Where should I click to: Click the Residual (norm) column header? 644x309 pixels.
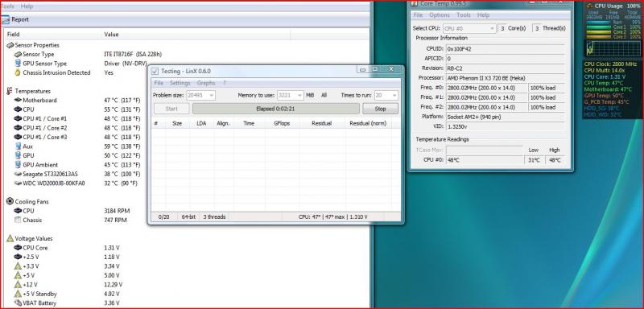pyautogui.click(x=368, y=123)
